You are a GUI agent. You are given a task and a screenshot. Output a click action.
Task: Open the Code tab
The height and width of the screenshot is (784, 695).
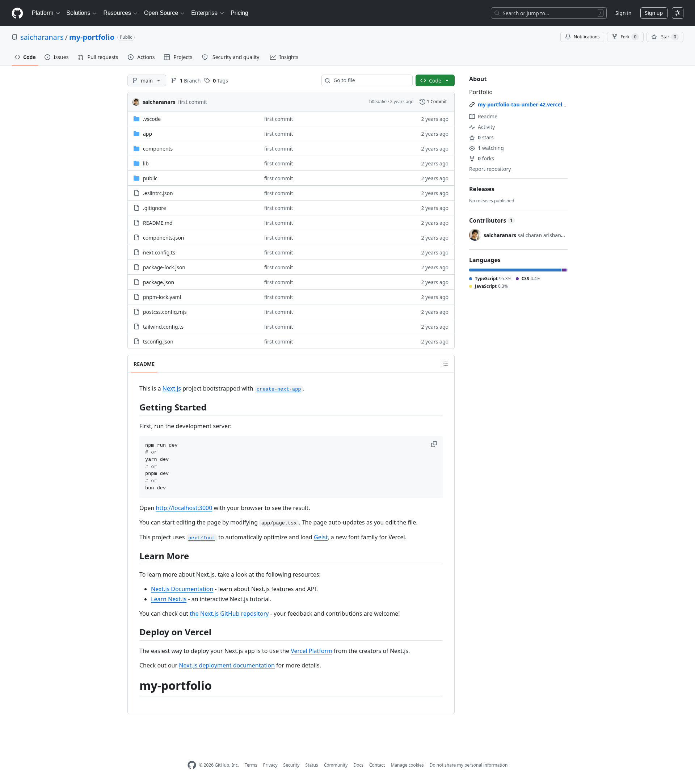tap(25, 57)
